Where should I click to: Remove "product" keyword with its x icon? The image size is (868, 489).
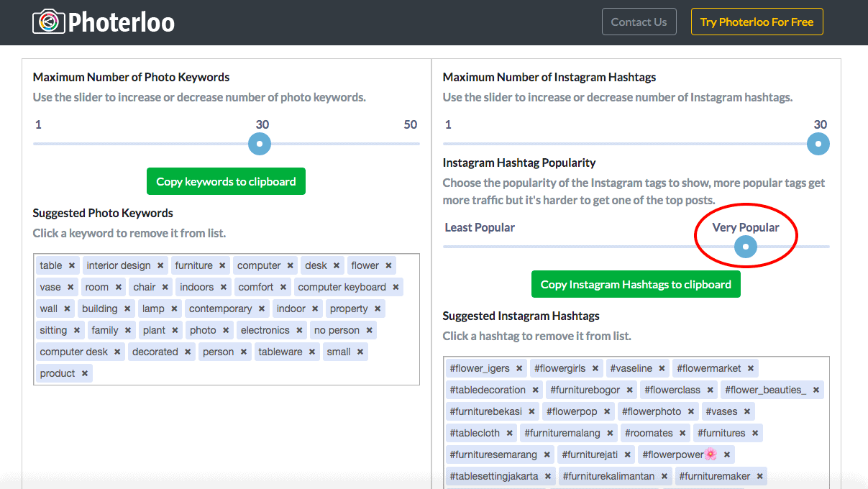coord(84,373)
